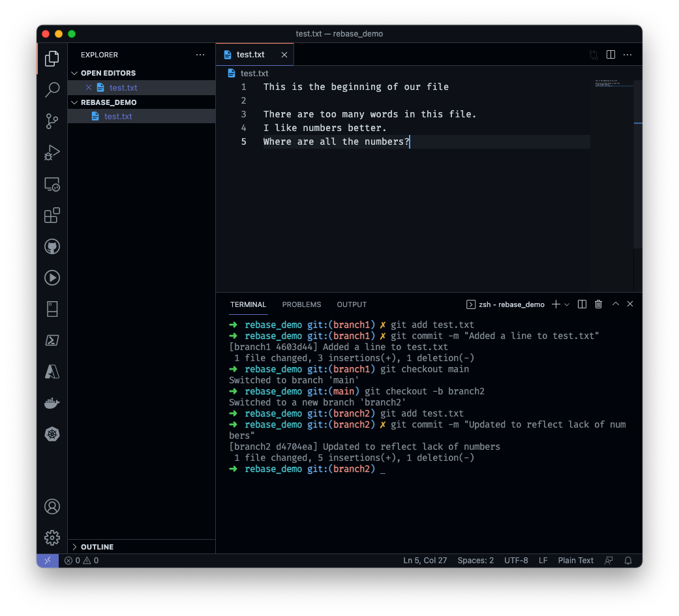Screen dimensions: 679x616
Task: Open the Remote Explorer icon
Action: (x=52, y=184)
